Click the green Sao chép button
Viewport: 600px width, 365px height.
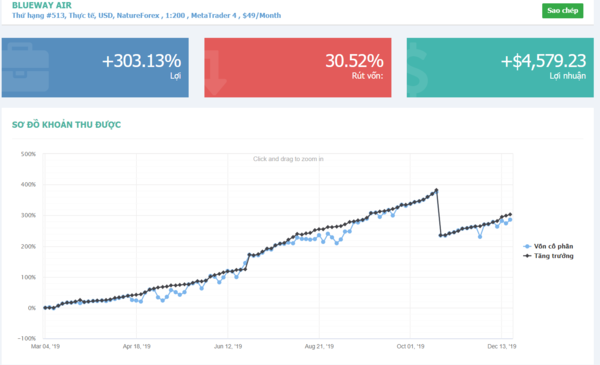[562, 11]
